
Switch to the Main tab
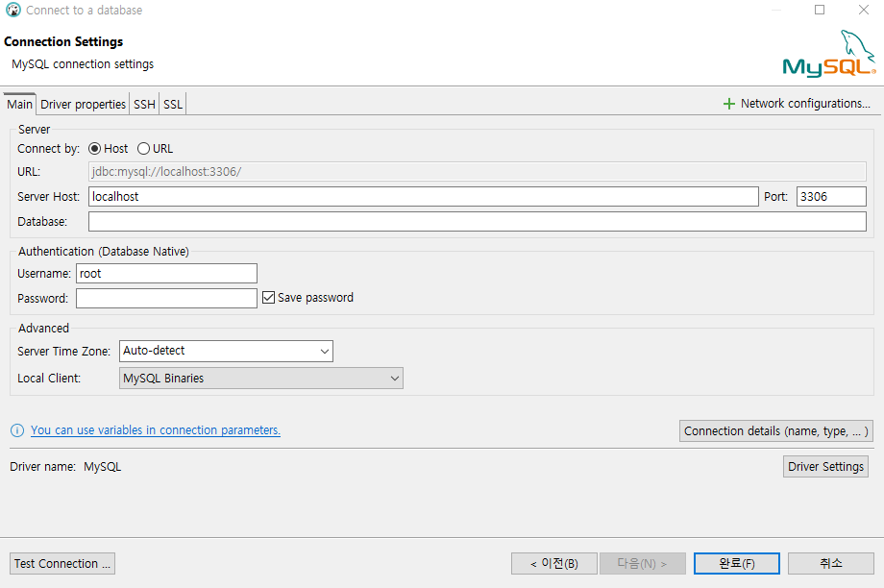pos(20,105)
